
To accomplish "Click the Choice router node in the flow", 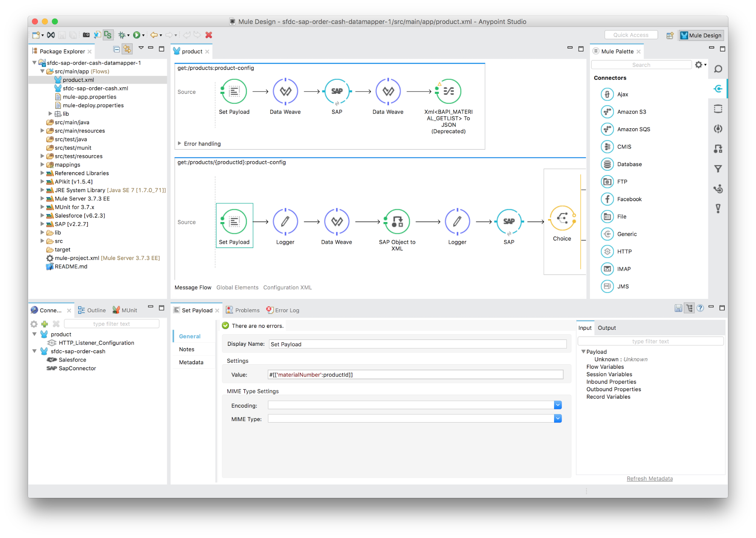I will tap(562, 219).
